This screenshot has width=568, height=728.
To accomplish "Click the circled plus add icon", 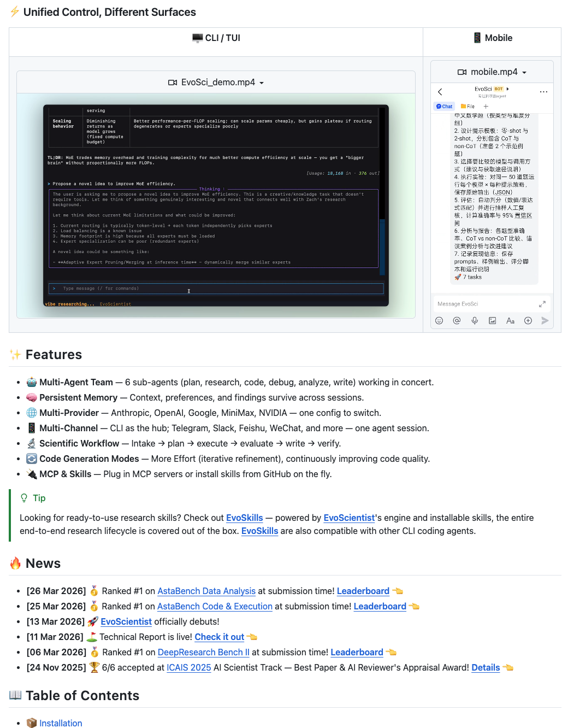I will [x=528, y=321].
